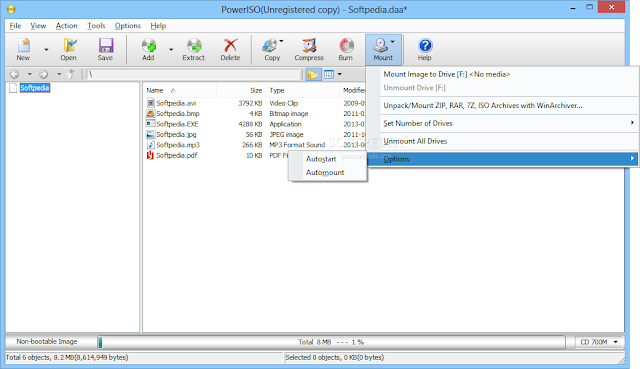Start the Burn disc icon
Viewport: 640px width, 369px height.
click(x=346, y=49)
